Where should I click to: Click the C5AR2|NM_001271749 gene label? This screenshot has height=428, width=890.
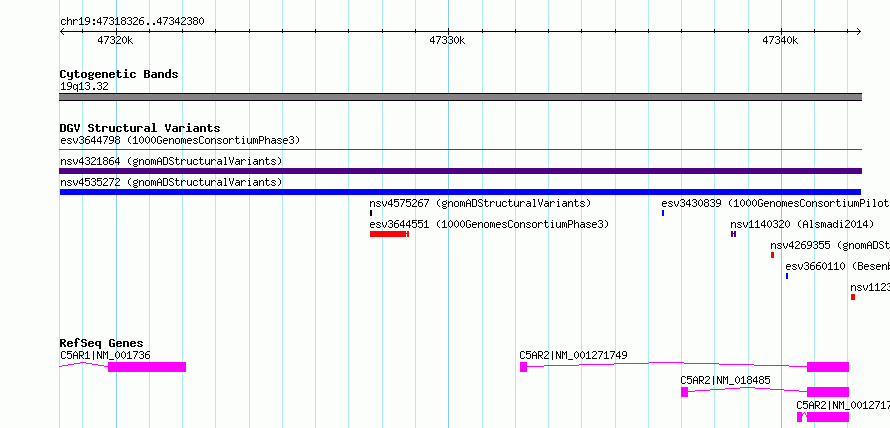(x=573, y=355)
